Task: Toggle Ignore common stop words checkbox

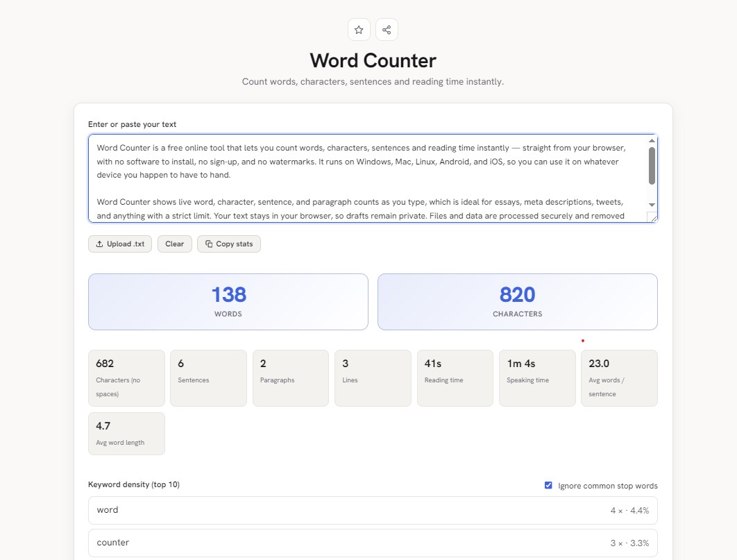Action: [x=548, y=485]
